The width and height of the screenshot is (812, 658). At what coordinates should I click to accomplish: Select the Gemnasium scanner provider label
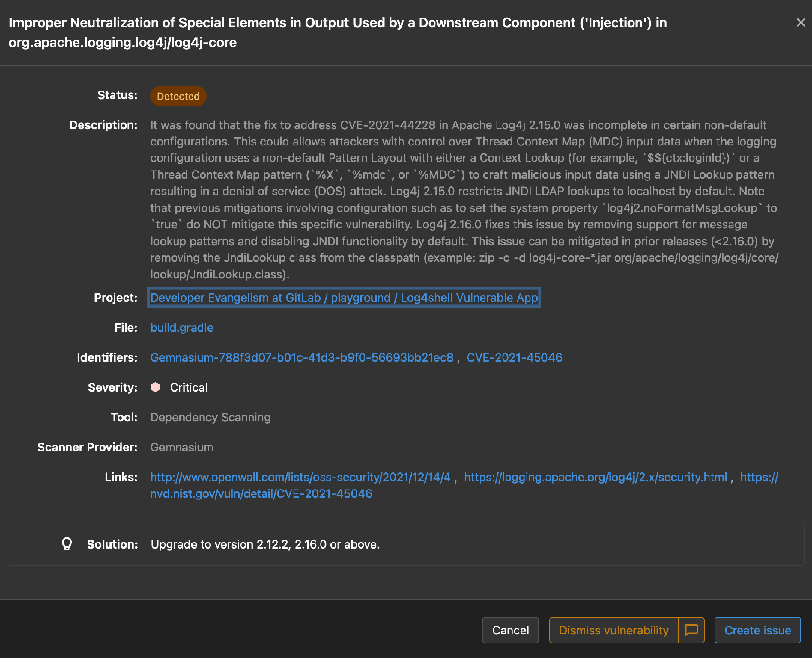[181, 447]
